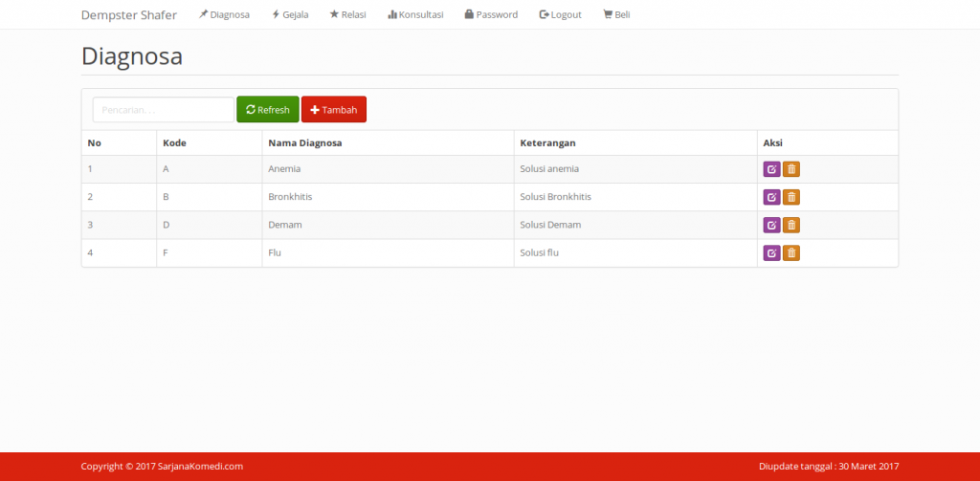980x481 pixels.
Task: Delete the Bronkhitis diagnosis entry
Action: click(791, 197)
